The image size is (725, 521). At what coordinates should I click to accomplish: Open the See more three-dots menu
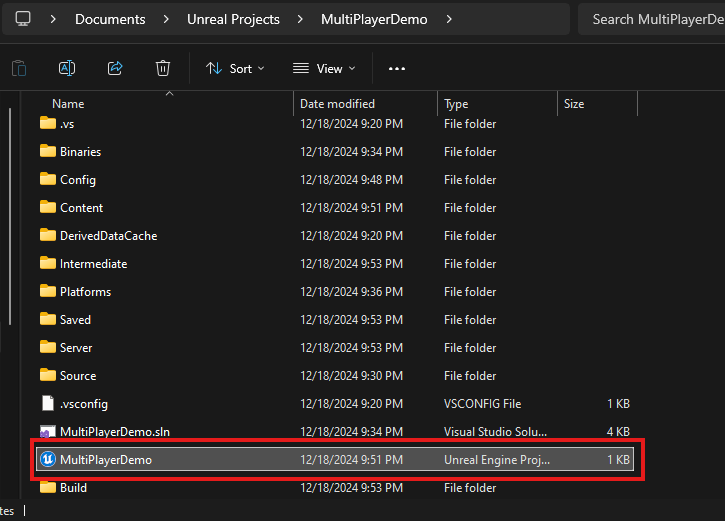tap(397, 68)
